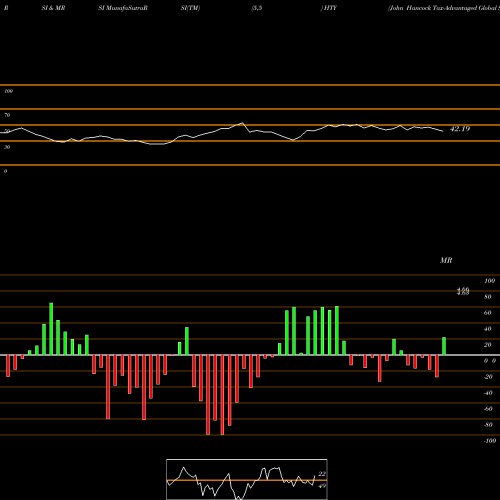Click the ') HTY' ticker symbol text

(329, 8)
